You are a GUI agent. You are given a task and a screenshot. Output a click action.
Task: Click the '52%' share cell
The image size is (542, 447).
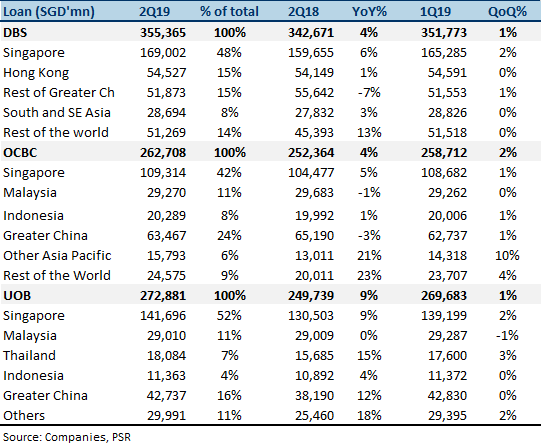[x=229, y=316]
